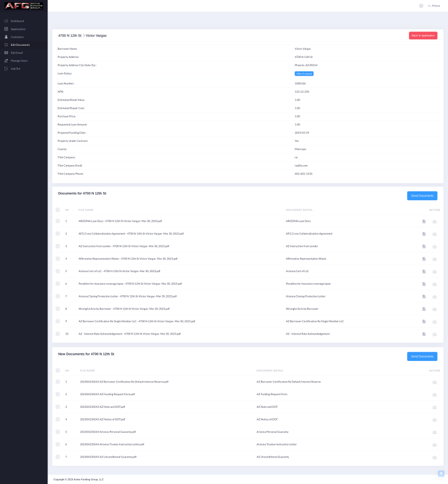Download the Wrongful Acts by Borrower file

click(434, 309)
